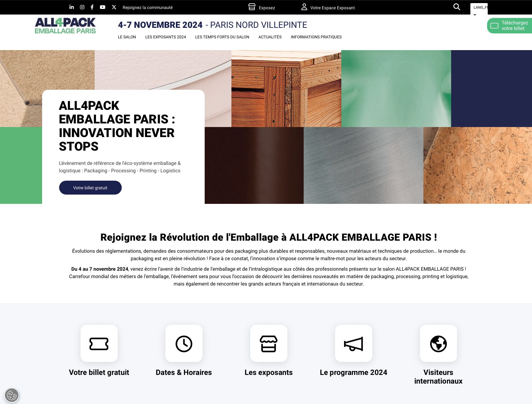
Task: Click the Rejoignez la Révolution de l'Emballage heading
Action: click(x=269, y=237)
